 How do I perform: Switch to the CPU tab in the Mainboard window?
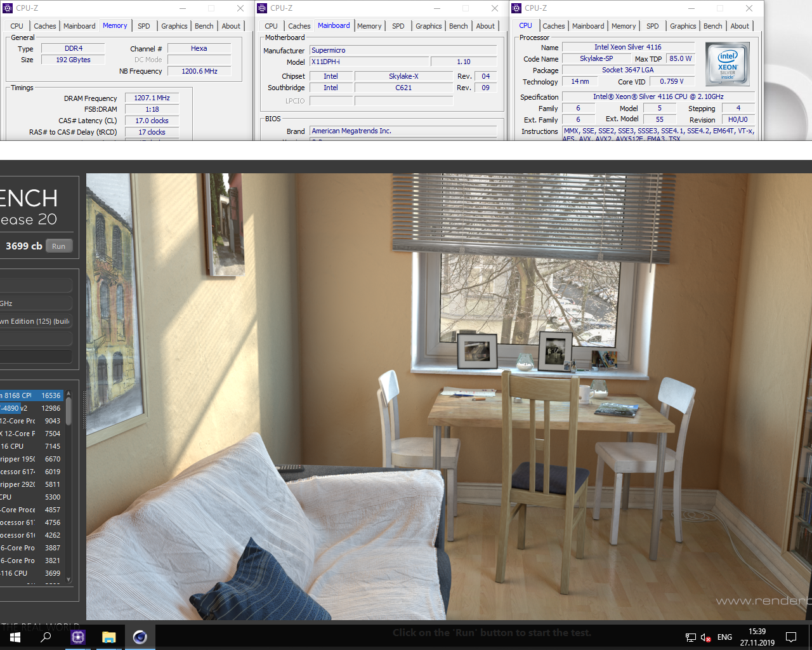click(272, 26)
